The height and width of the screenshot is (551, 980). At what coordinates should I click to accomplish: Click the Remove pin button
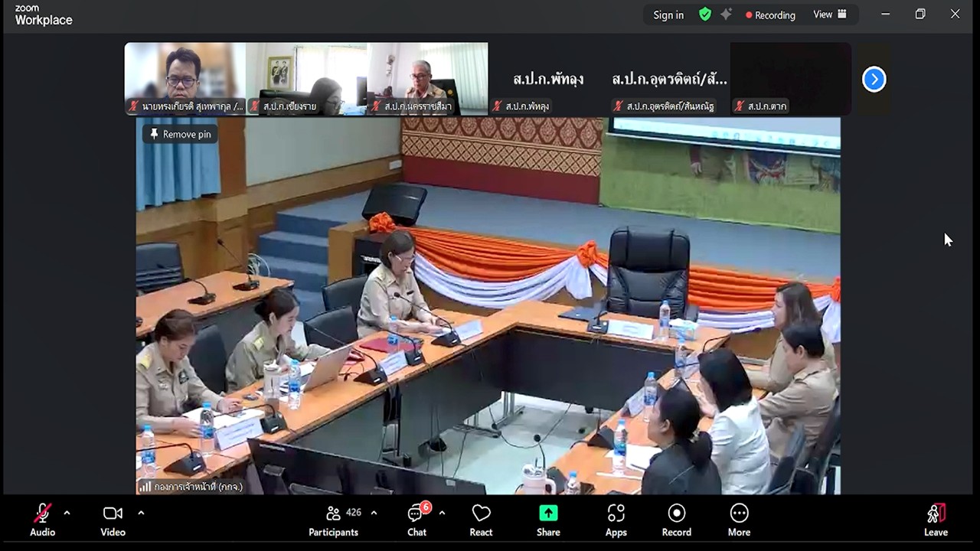(179, 133)
